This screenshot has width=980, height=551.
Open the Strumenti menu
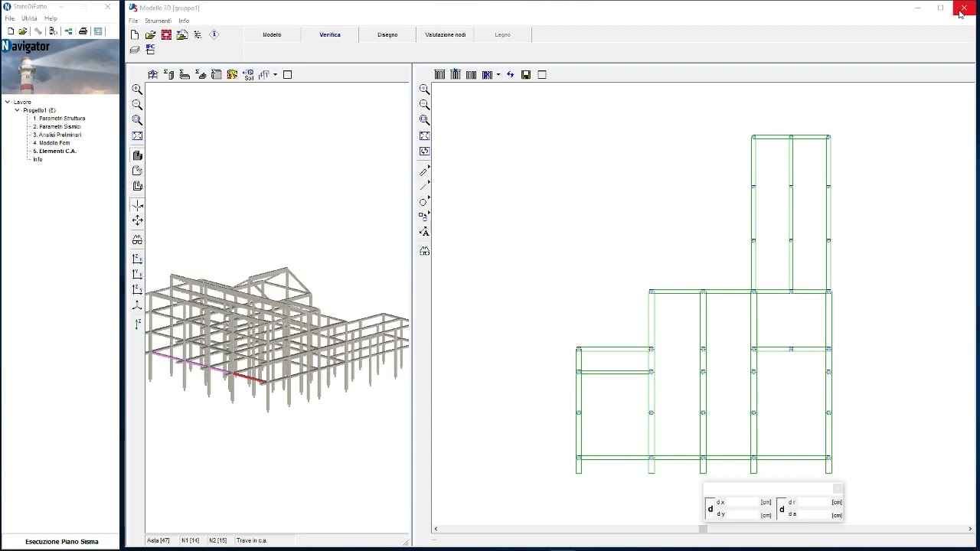(158, 21)
